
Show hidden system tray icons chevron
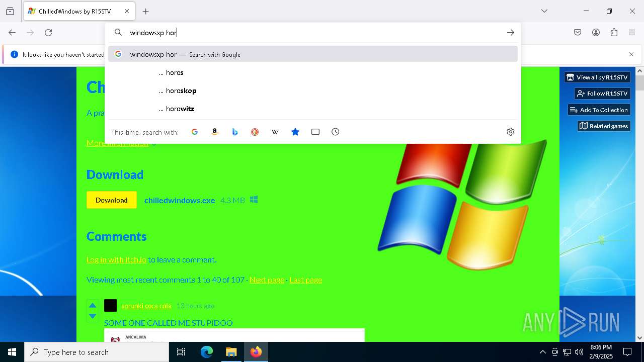click(x=542, y=352)
